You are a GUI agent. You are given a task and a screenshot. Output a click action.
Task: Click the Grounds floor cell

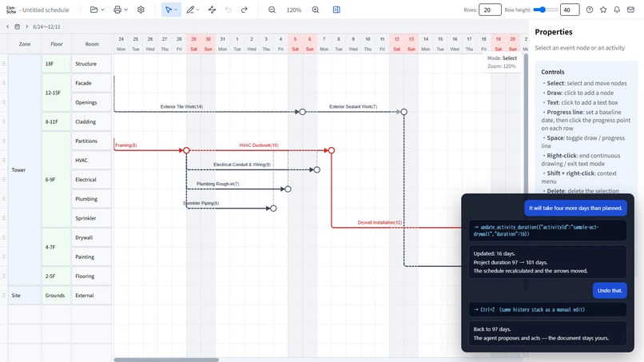coord(56,296)
